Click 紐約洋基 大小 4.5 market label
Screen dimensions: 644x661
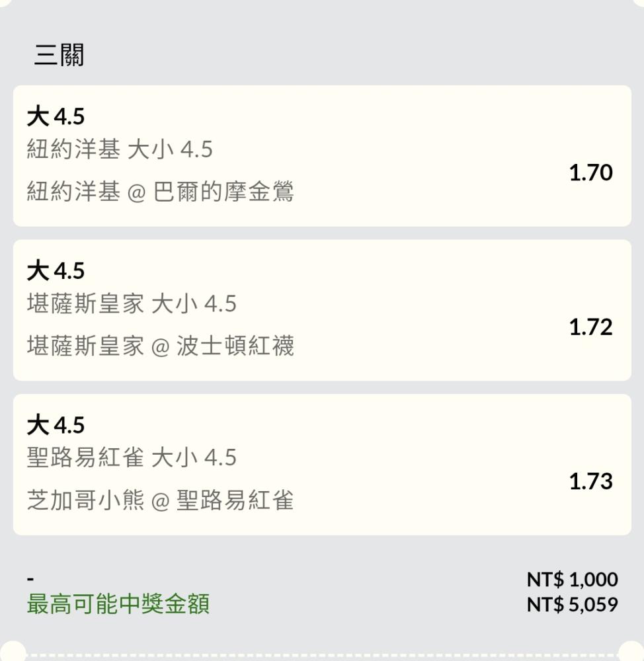120,149
